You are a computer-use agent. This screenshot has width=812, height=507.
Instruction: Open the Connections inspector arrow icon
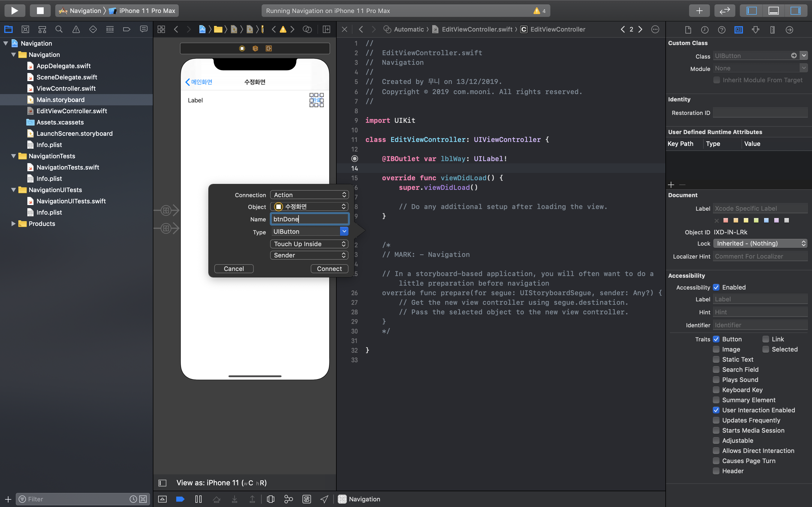(x=789, y=30)
